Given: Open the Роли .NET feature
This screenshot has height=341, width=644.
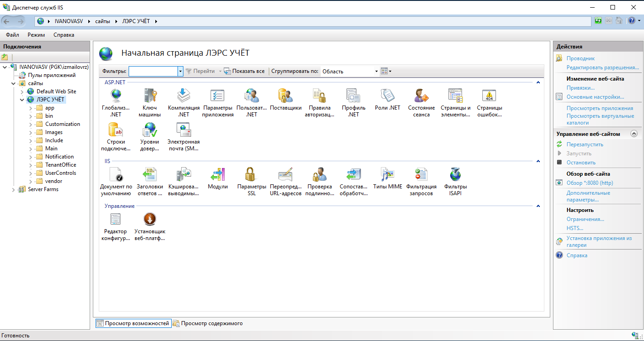Looking at the screenshot, I should [x=388, y=96].
